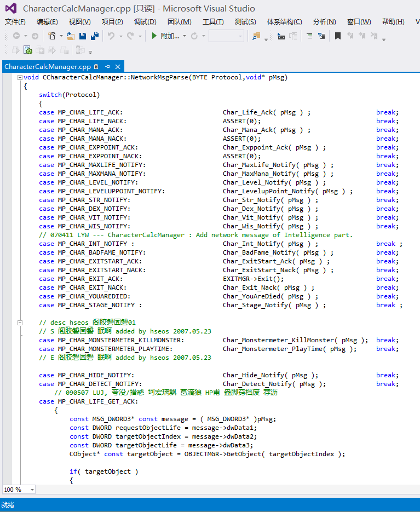Click the Refresh/restart circular arrow icon
The width and height of the screenshot is (420, 512).
(x=194, y=36)
